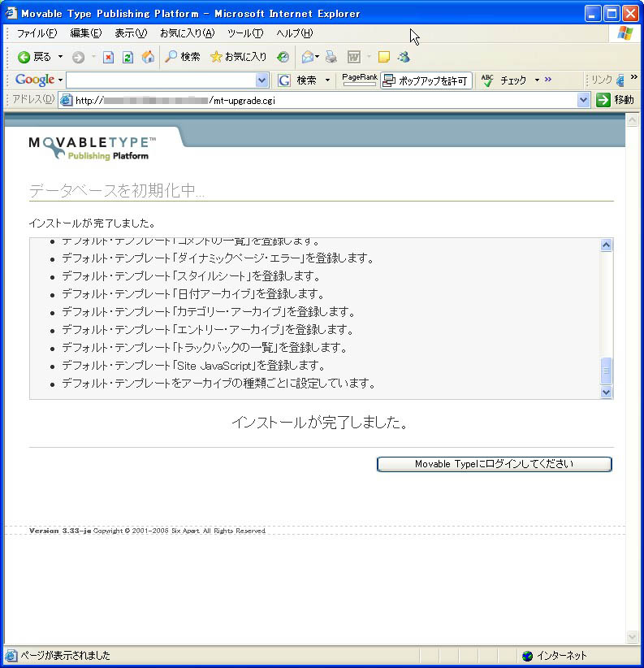Viewport: 644px width, 668px height.
Task: Click the log line mentioning スタイルシート
Action: (x=191, y=276)
